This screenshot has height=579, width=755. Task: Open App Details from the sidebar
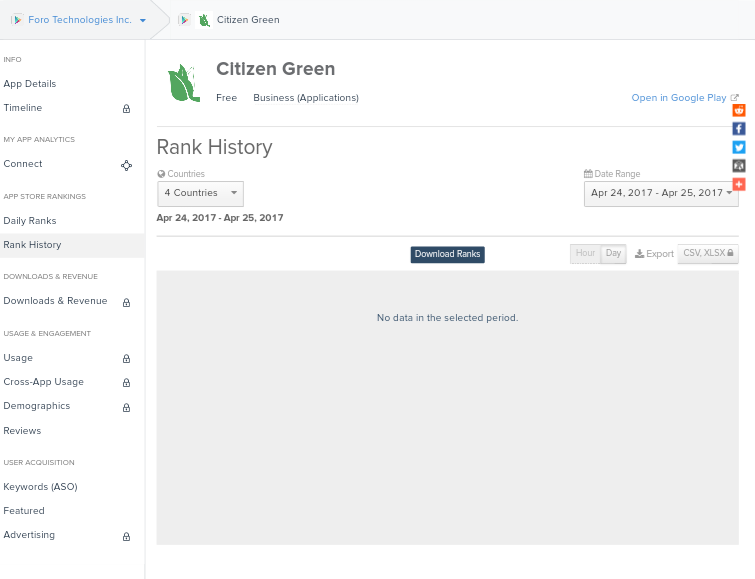pyautogui.click(x=30, y=84)
